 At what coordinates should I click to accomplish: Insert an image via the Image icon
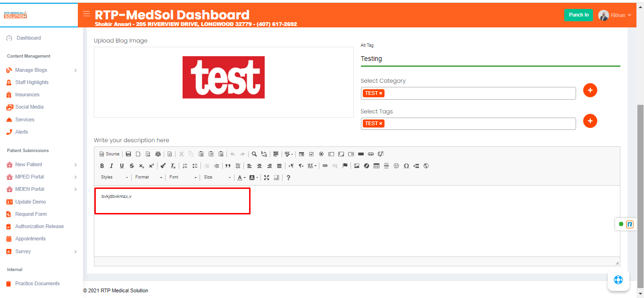pos(357,166)
